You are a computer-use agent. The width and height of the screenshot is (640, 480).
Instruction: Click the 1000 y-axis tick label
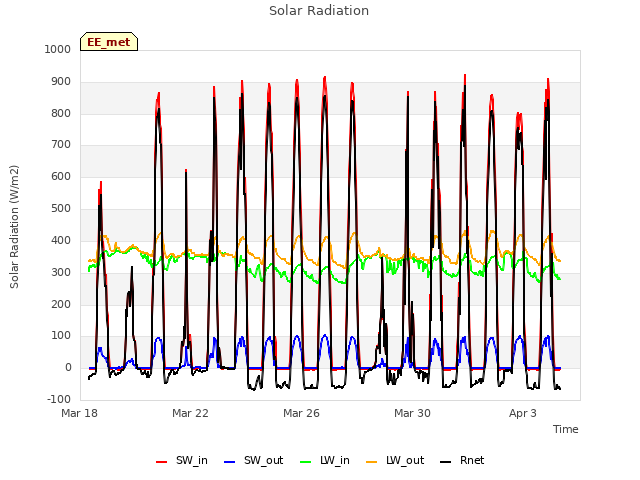pyautogui.click(x=58, y=49)
